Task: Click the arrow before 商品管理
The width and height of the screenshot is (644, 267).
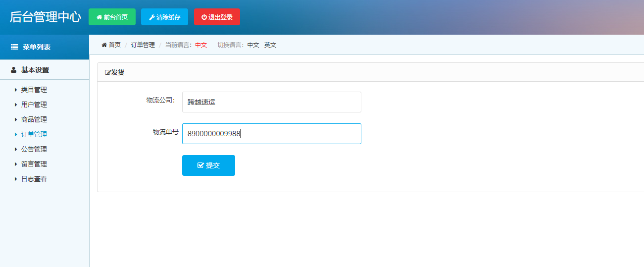Action: click(16, 120)
